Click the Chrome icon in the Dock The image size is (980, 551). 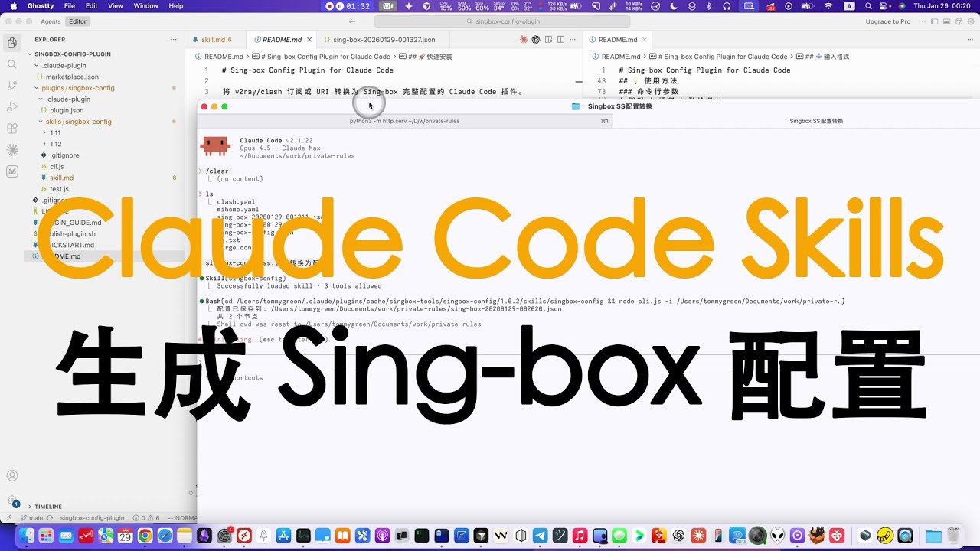point(145,536)
